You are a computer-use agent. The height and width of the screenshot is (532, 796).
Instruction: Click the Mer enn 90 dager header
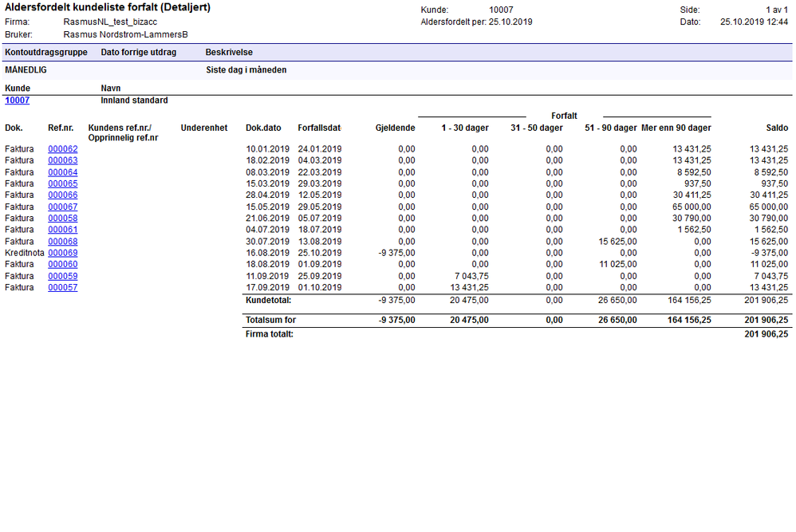click(x=676, y=128)
